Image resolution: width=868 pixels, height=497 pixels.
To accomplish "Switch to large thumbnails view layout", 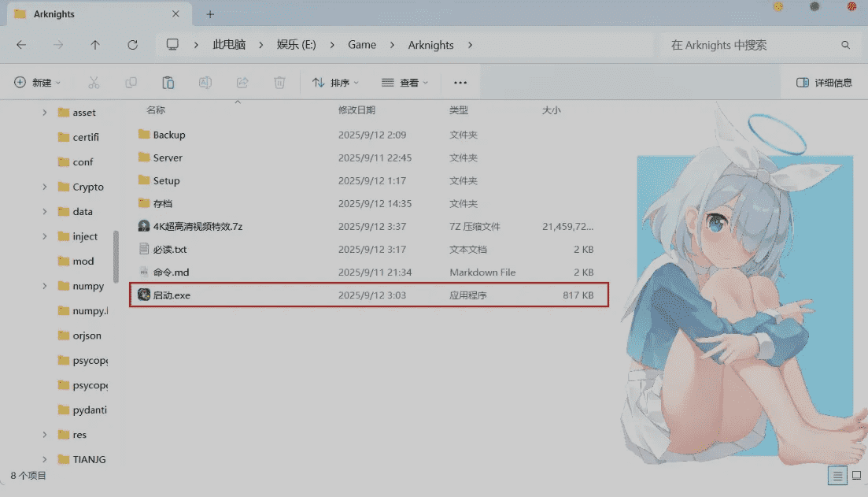I will (856, 476).
